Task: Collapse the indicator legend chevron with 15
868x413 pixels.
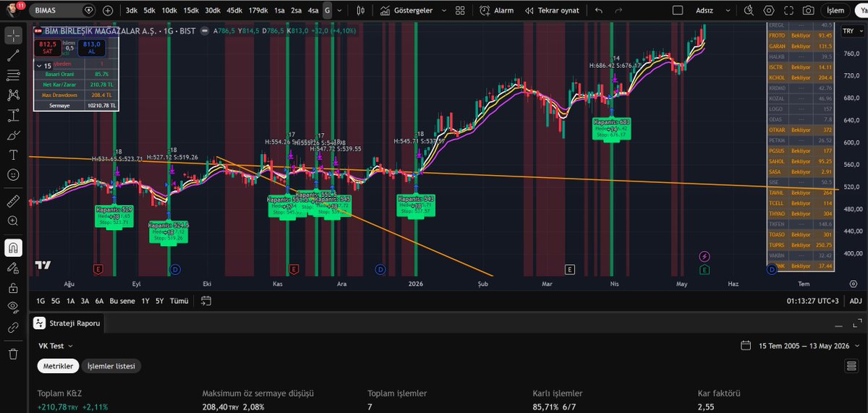Action: point(39,66)
